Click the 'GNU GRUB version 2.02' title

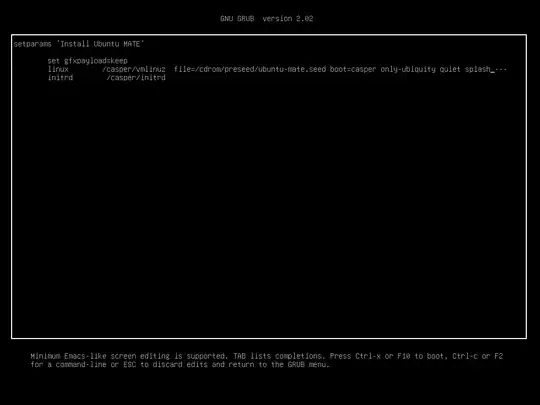pos(267,19)
